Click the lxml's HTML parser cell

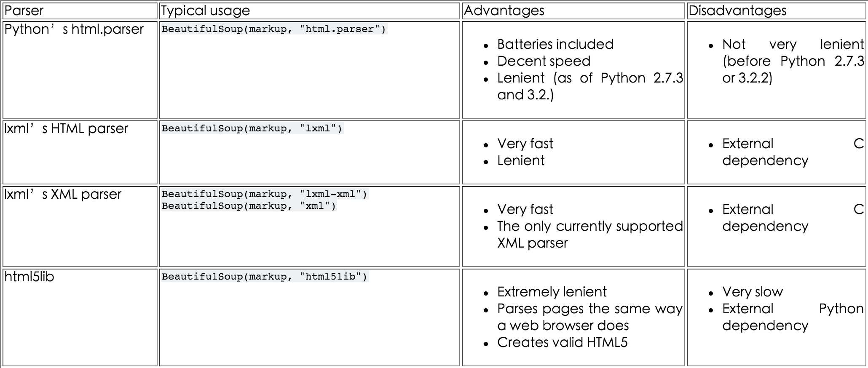coord(66,128)
